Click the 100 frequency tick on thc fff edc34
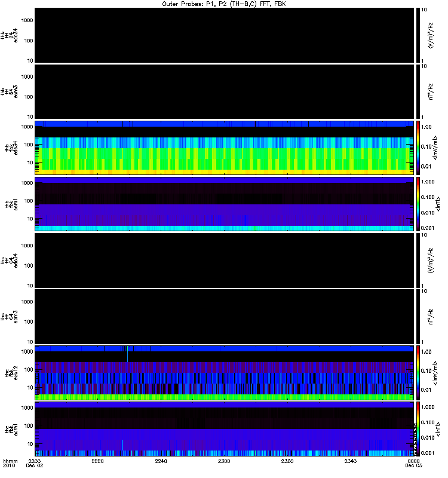 29,266
